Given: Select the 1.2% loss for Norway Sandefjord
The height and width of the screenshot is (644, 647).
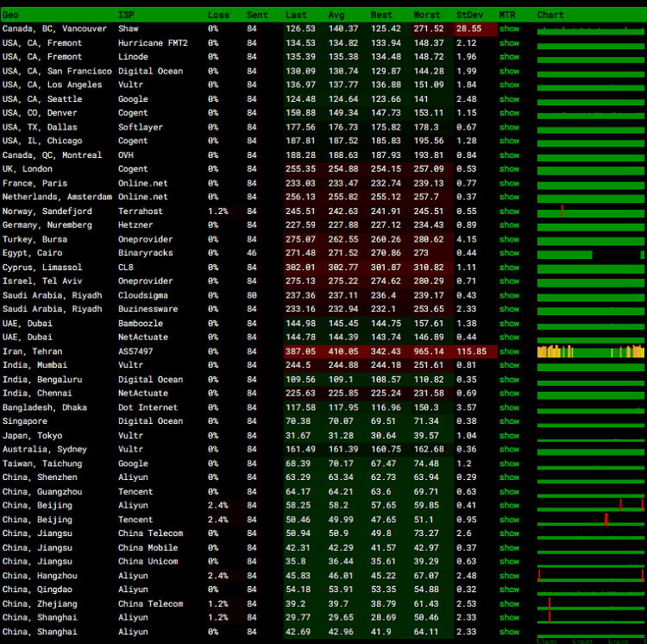Looking at the screenshot, I should [x=218, y=212].
